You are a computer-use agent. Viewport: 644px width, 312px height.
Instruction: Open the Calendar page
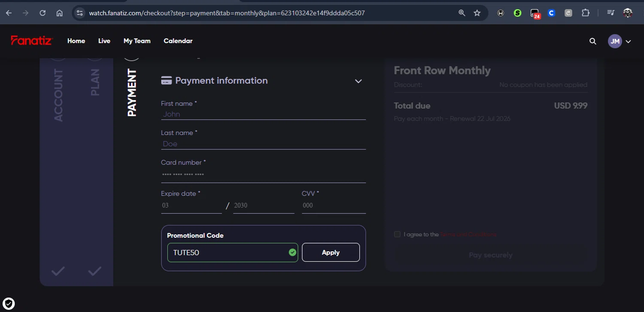pos(178,41)
